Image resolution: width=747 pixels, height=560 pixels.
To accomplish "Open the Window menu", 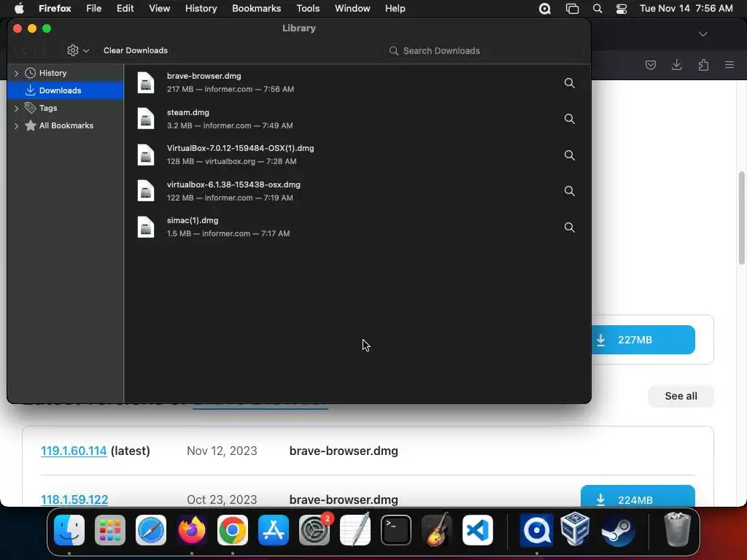I will (352, 9).
